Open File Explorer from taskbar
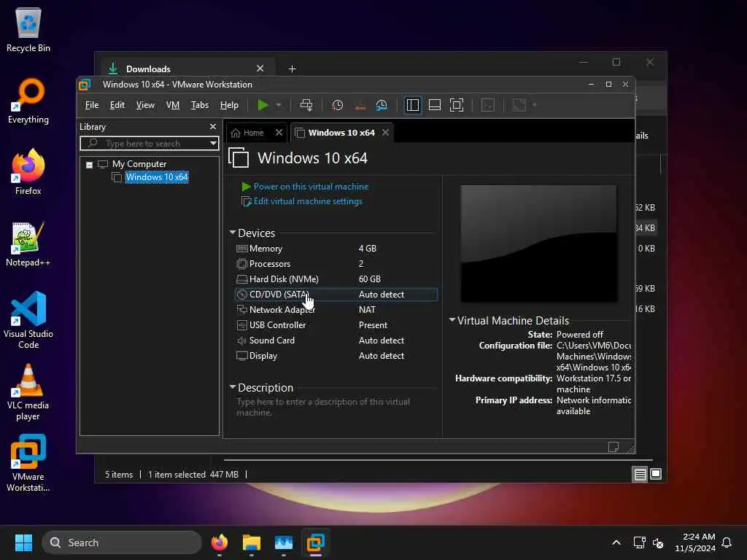The height and width of the screenshot is (560, 747). pos(252,542)
